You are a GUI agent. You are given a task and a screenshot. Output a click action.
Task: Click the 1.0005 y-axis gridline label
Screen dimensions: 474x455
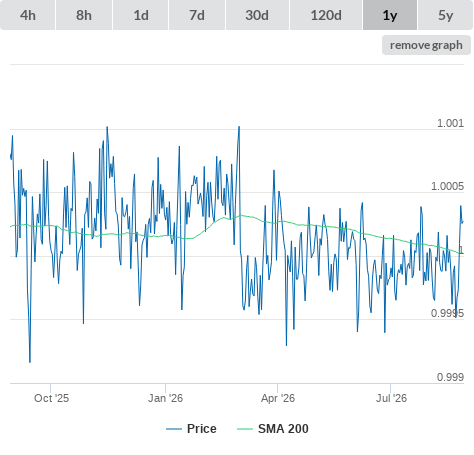point(447,186)
